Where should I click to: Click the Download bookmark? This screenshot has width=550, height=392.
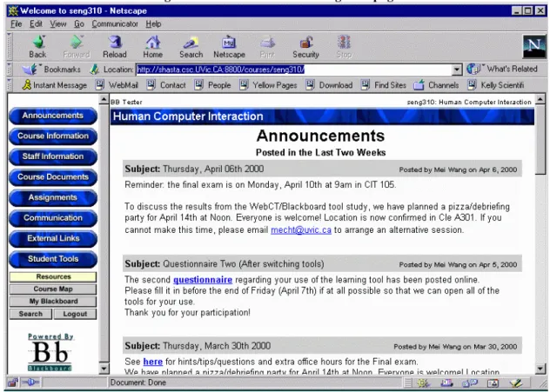(329, 85)
